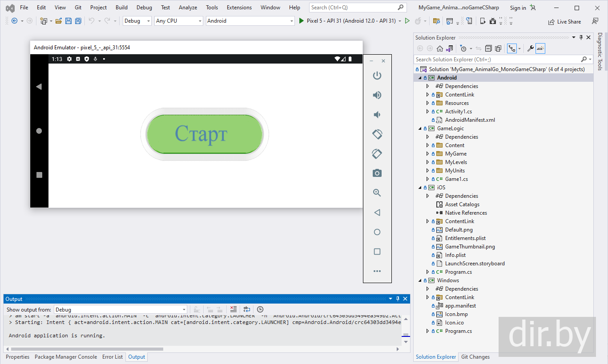
Task: Click the Live Share button
Action: click(x=564, y=21)
